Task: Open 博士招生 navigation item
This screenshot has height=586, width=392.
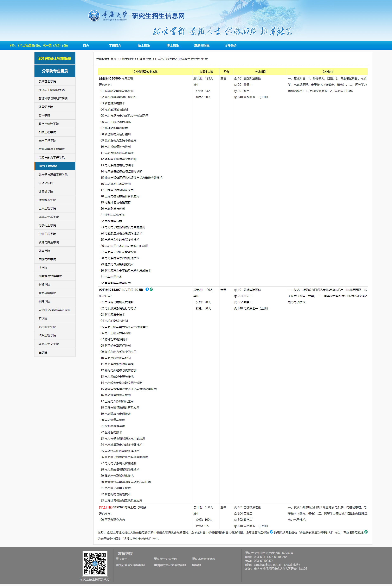Action: [173, 45]
